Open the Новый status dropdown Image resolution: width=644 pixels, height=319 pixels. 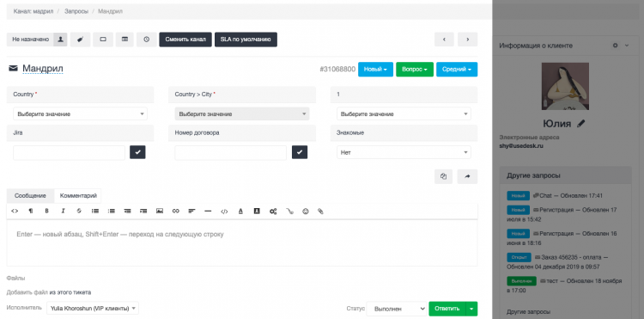tap(376, 70)
